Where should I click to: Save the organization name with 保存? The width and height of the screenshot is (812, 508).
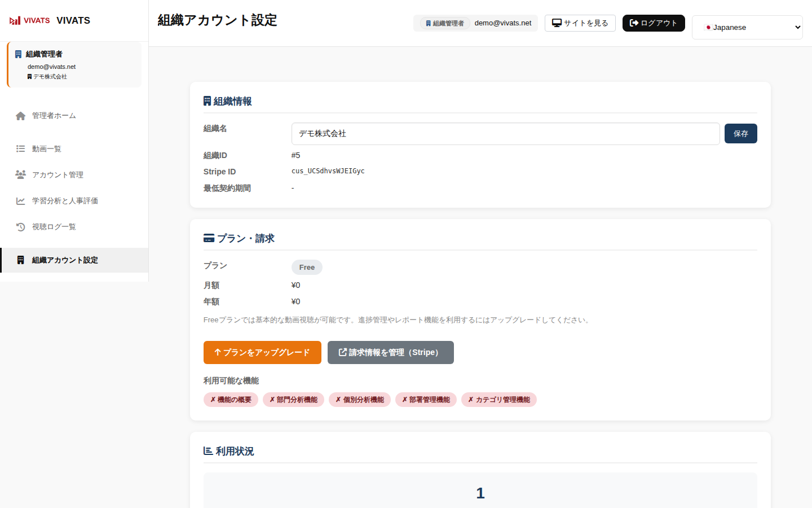click(740, 134)
